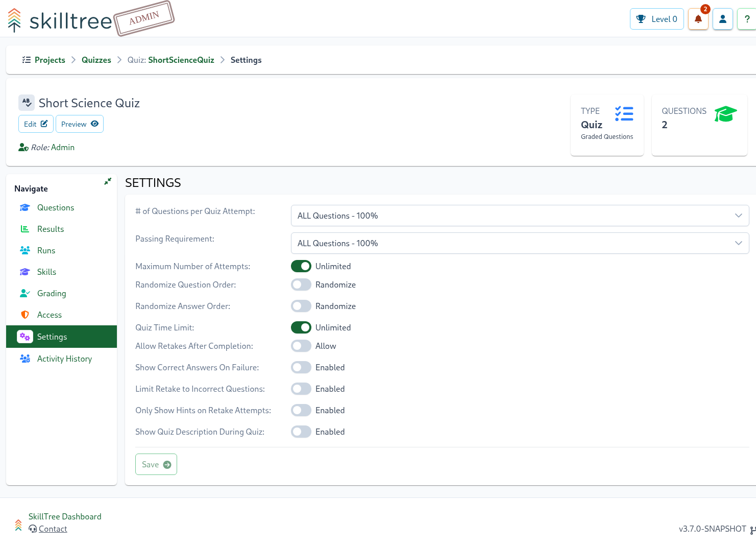This screenshot has width=756, height=547.
Task: Enable Allow Retakes After Completion
Action: (301, 346)
